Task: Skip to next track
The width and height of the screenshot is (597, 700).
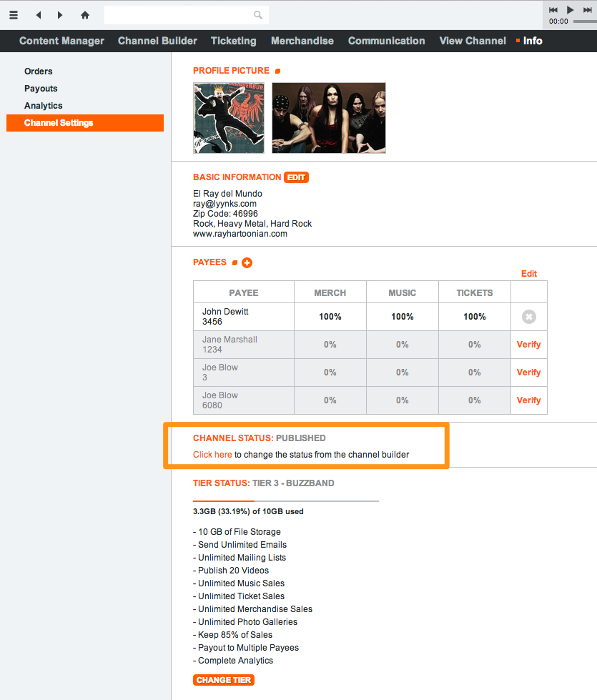Action: (588, 10)
